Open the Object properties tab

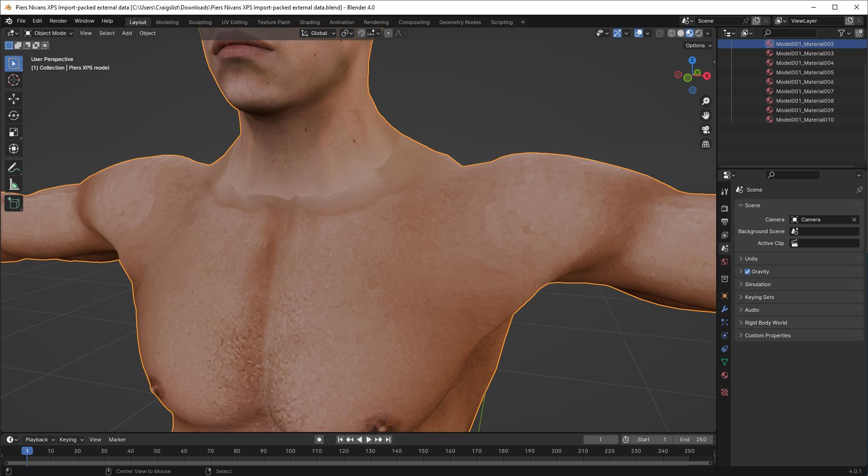(x=725, y=296)
